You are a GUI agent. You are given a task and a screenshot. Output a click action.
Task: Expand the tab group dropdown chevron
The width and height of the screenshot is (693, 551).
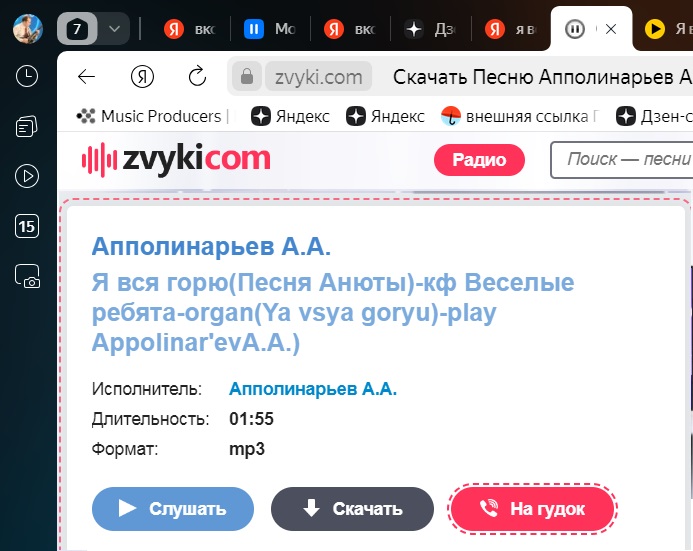114,29
